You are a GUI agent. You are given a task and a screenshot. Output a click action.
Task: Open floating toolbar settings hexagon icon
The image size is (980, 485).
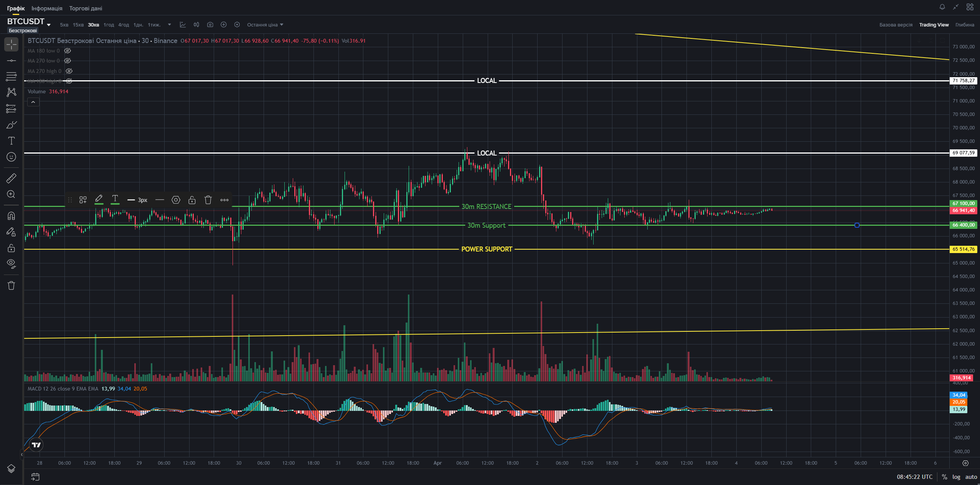pos(176,200)
